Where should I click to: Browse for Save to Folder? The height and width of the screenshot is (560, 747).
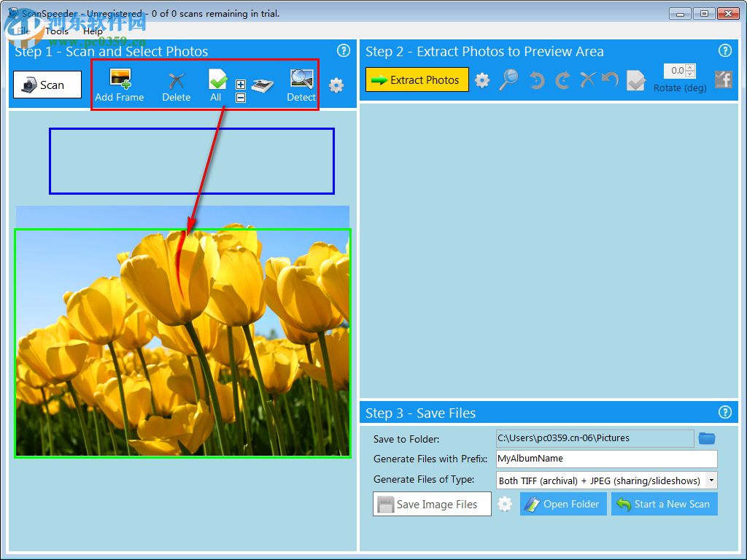[707, 438]
